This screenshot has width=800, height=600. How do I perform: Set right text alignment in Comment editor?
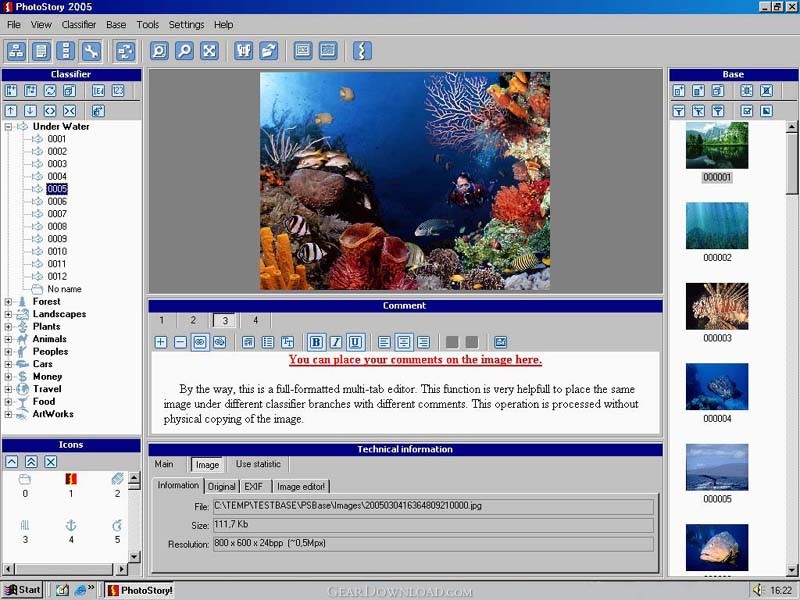pos(423,342)
